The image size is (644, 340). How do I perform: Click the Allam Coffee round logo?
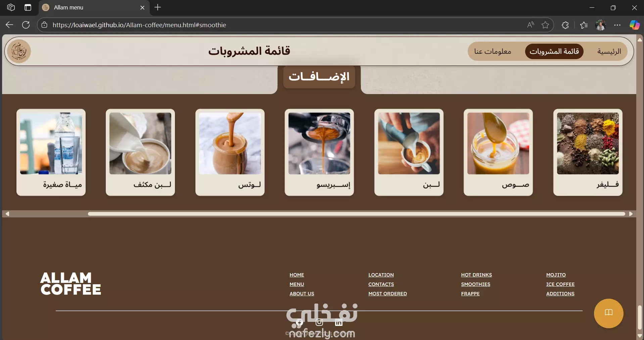(x=19, y=51)
